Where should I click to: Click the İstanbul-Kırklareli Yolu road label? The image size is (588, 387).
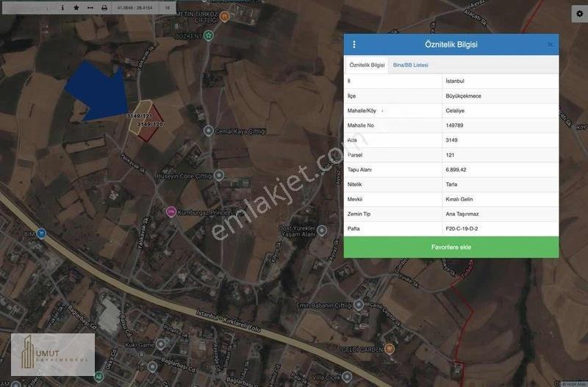(x=228, y=321)
